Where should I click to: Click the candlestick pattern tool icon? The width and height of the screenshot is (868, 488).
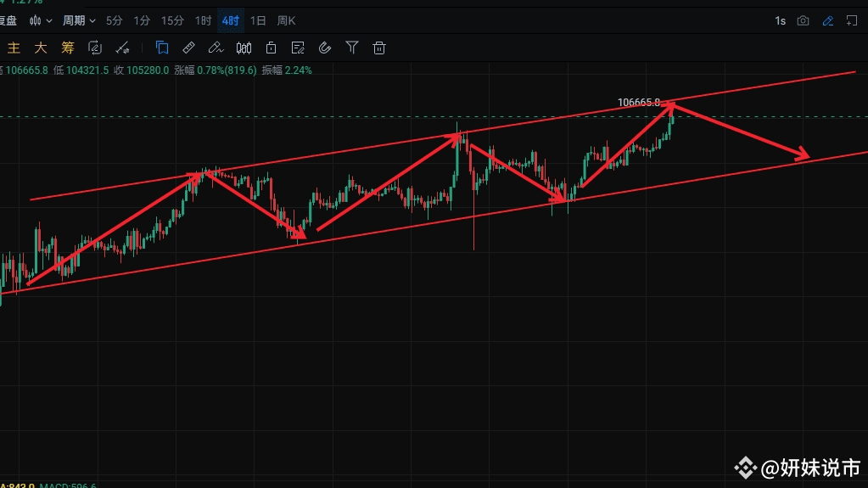(244, 48)
